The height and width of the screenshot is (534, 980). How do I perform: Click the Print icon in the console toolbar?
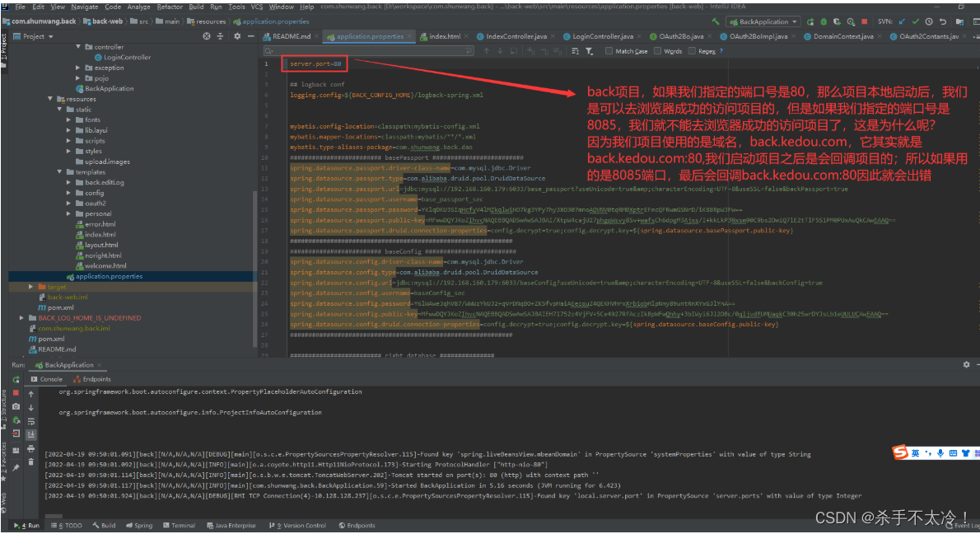point(30,448)
